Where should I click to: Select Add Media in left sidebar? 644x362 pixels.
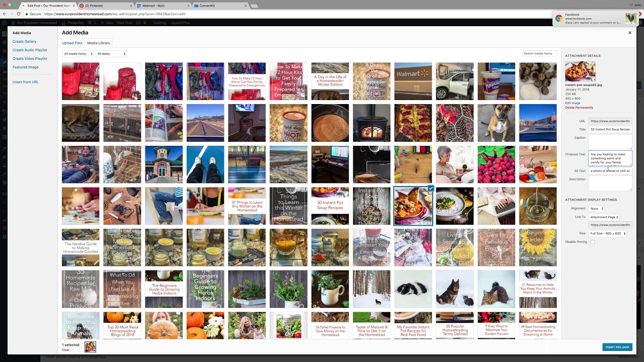point(22,33)
